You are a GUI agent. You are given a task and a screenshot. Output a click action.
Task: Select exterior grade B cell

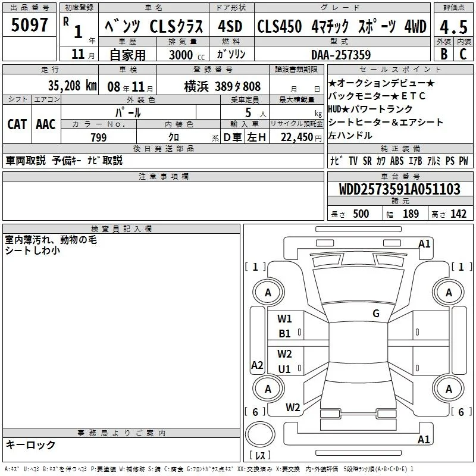coord(444,54)
